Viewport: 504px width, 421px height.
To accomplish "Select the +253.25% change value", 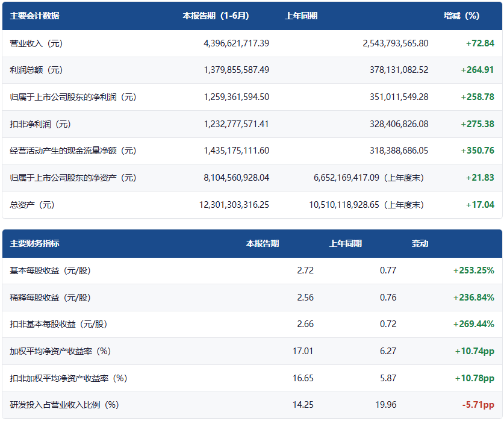I will tap(473, 270).
